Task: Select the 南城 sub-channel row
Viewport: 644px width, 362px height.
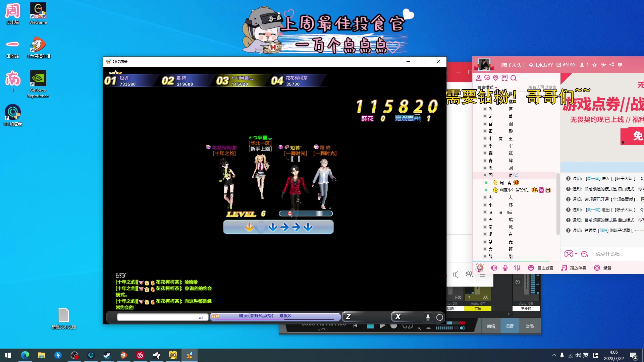Action: click(515, 227)
